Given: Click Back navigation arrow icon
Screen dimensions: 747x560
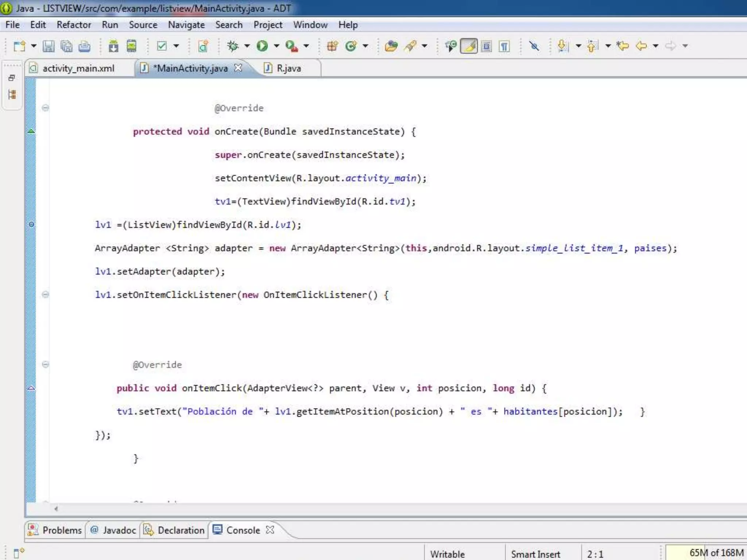Looking at the screenshot, I should [641, 46].
